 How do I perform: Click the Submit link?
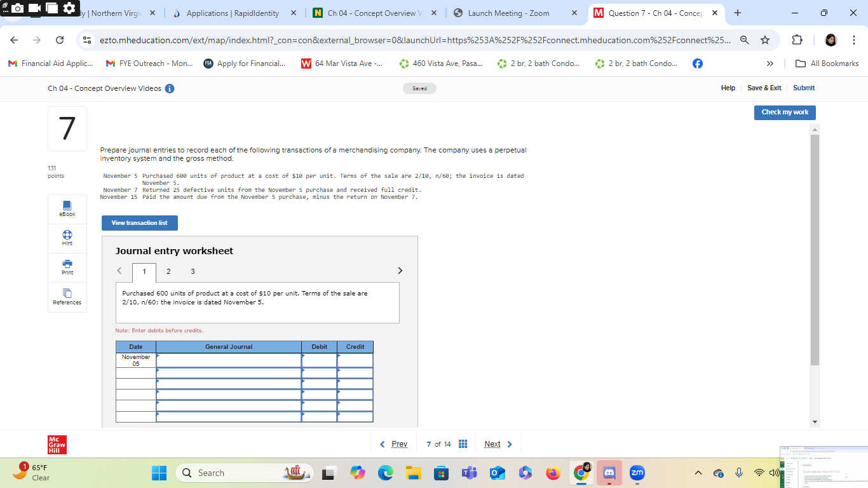(804, 88)
